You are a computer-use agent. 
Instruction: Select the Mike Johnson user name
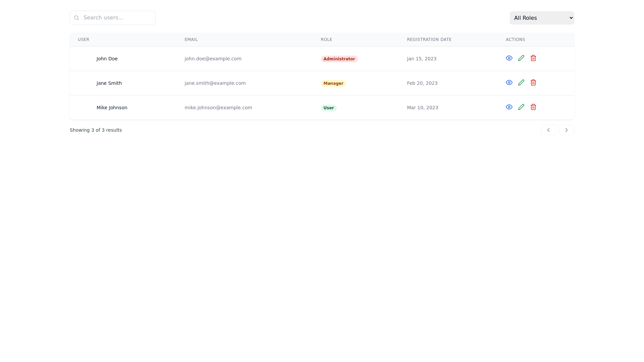112,108
